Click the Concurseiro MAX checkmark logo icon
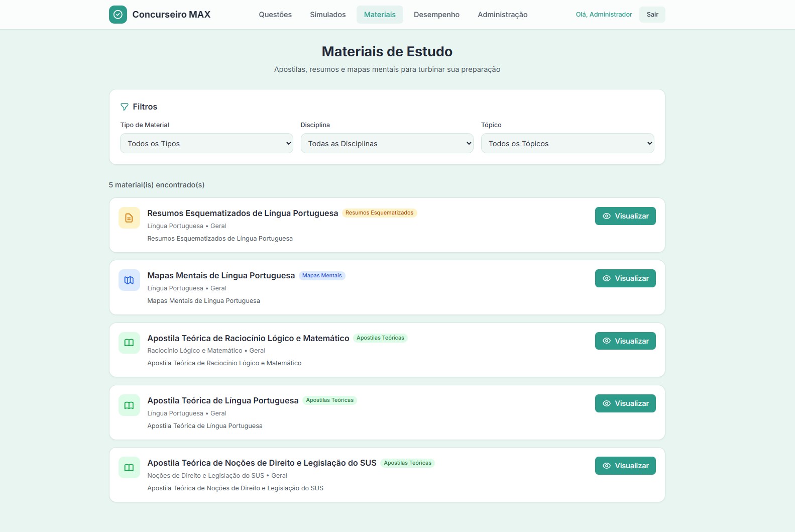Screen dimensions: 795x532 pyautogui.click(x=118, y=15)
